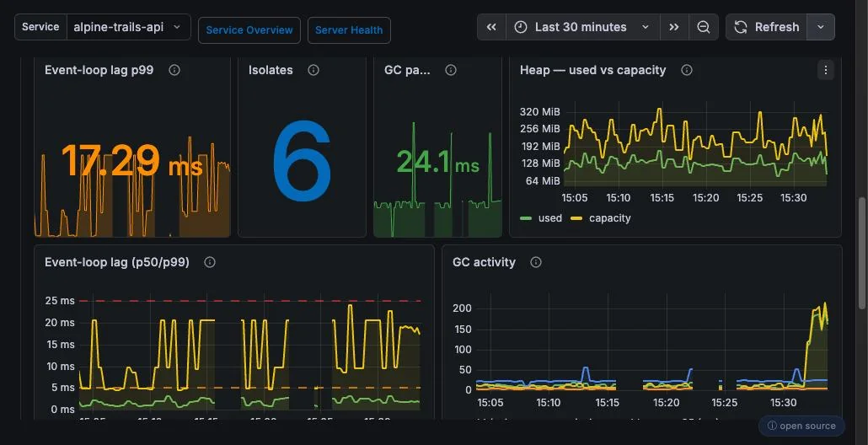
Task: Zoom out the time range
Action: [x=704, y=27]
